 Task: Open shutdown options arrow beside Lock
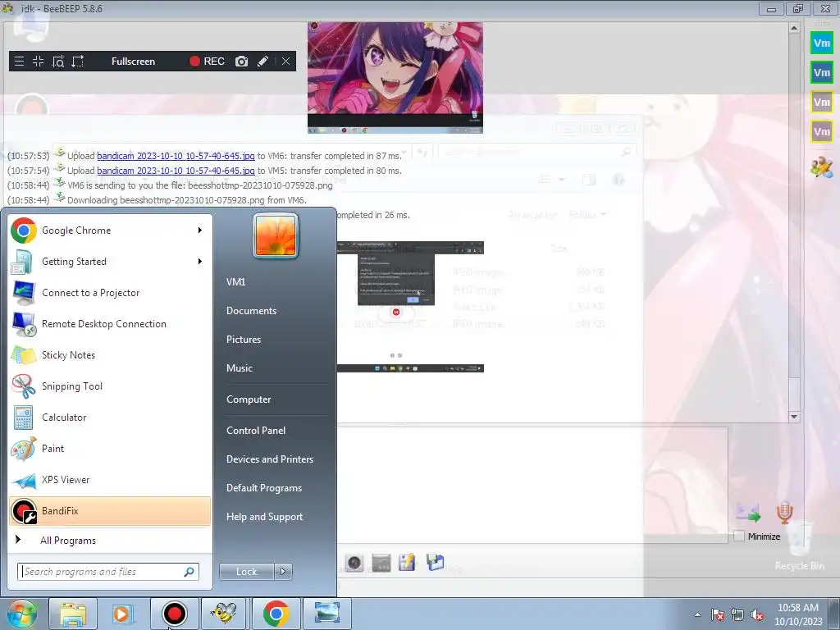283,572
